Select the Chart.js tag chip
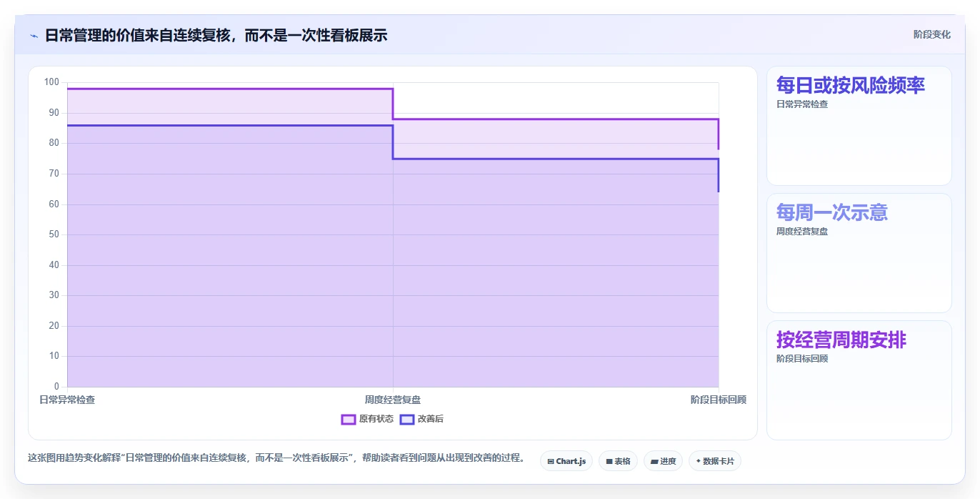Viewport: 980px width, 499px height. 566,461
